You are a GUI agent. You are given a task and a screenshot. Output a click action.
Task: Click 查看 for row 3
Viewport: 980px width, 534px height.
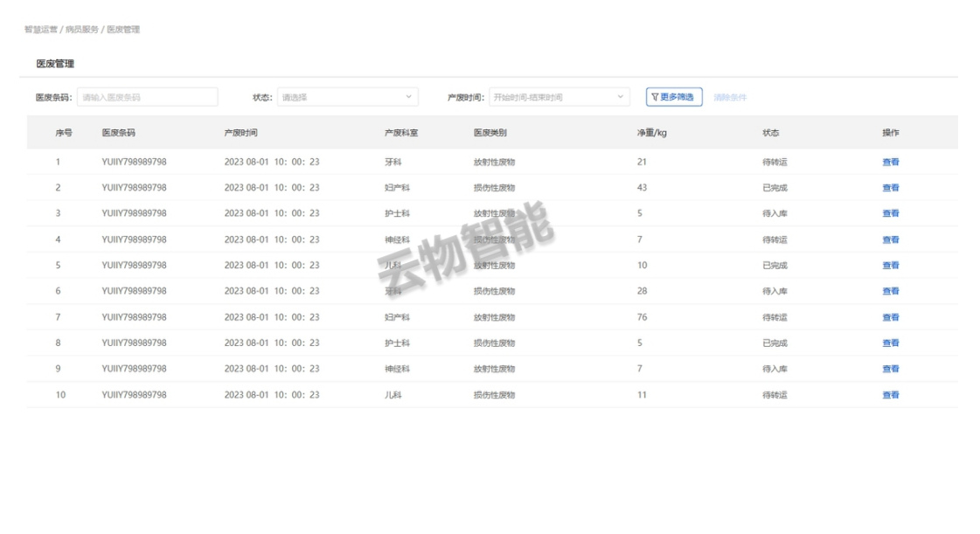(891, 213)
